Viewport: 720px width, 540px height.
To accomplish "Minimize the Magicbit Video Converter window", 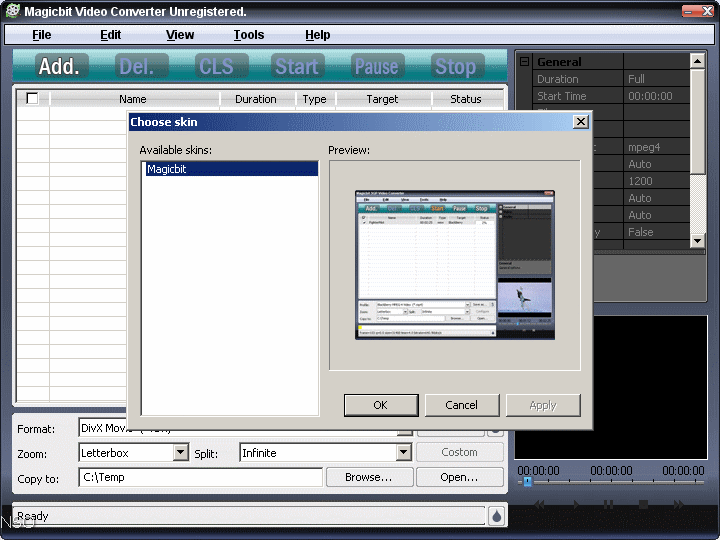I will tap(689, 11).
